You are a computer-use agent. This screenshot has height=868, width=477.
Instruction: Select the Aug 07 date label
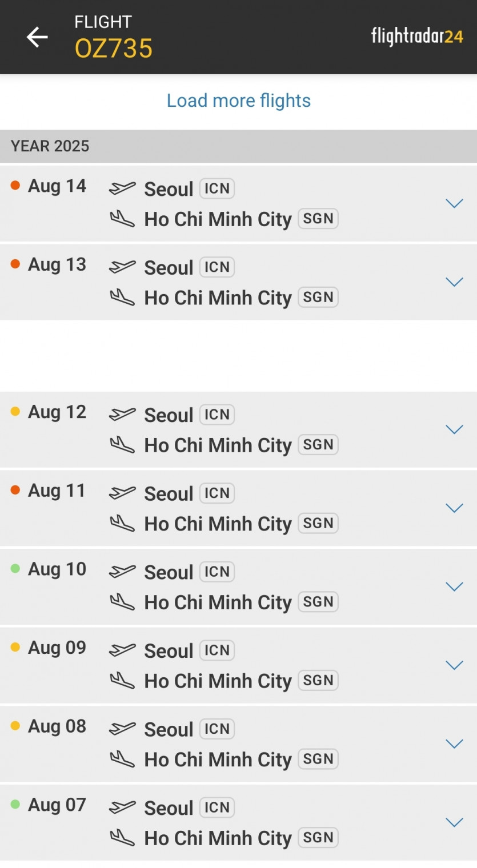57,805
